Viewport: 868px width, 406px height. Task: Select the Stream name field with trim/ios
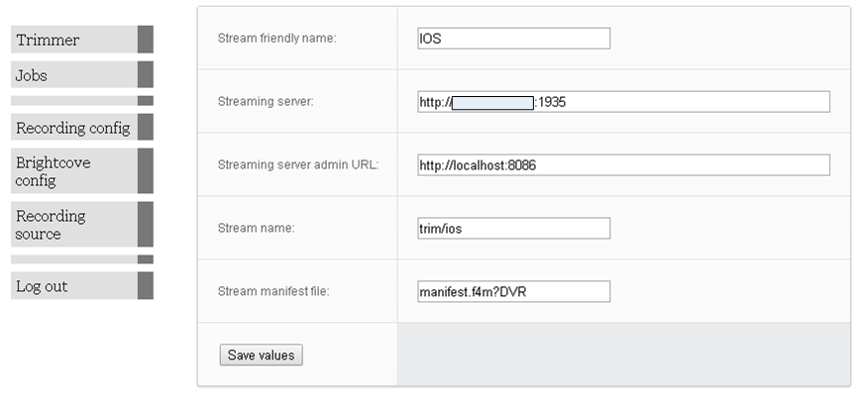513,229
